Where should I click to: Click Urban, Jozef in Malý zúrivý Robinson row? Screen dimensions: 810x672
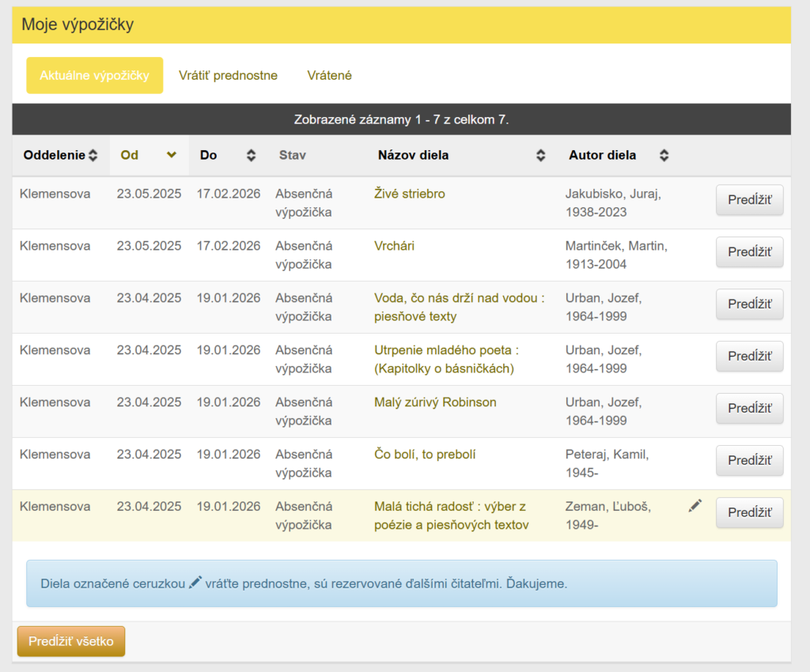click(604, 411)
